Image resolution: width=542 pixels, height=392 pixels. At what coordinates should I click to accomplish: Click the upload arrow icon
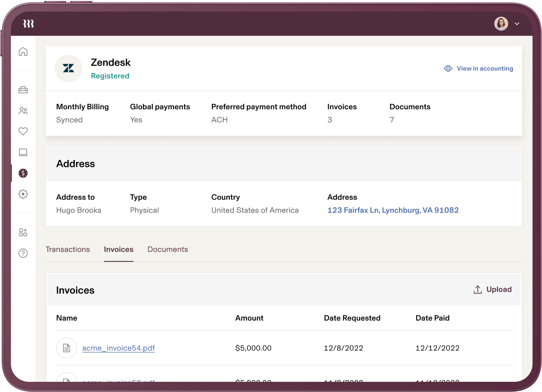tap(478, 290)
